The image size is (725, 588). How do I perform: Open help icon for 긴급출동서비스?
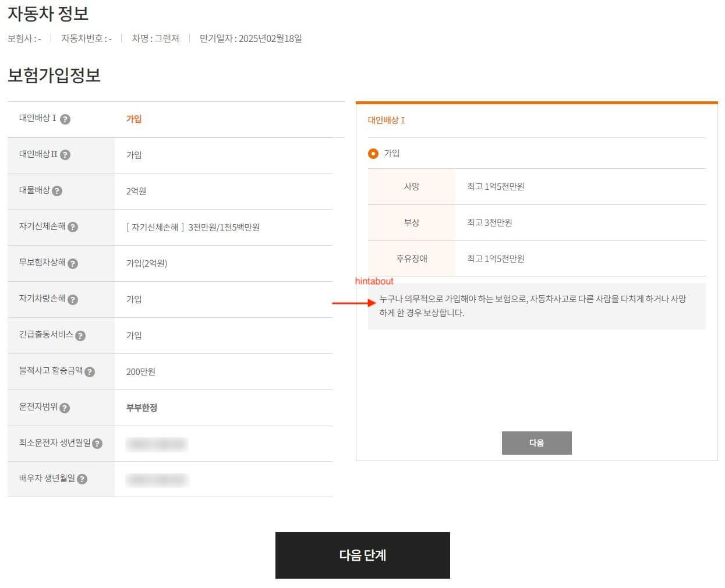pos(80,336)
